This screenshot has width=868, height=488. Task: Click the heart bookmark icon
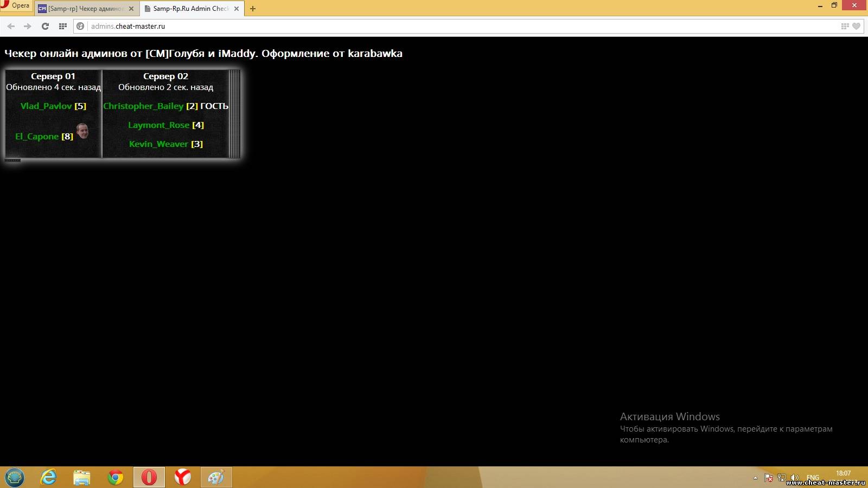coord(857,26)
